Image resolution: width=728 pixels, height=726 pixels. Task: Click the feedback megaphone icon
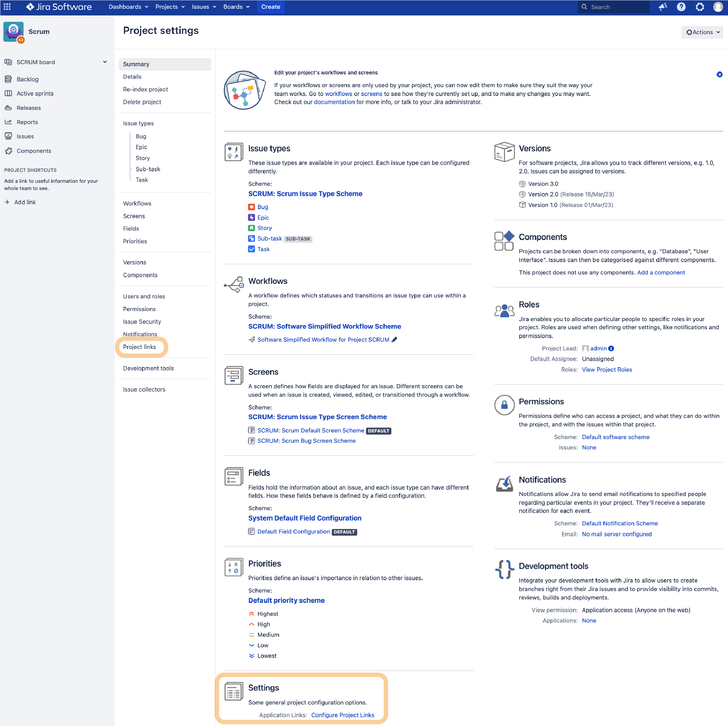663,7
